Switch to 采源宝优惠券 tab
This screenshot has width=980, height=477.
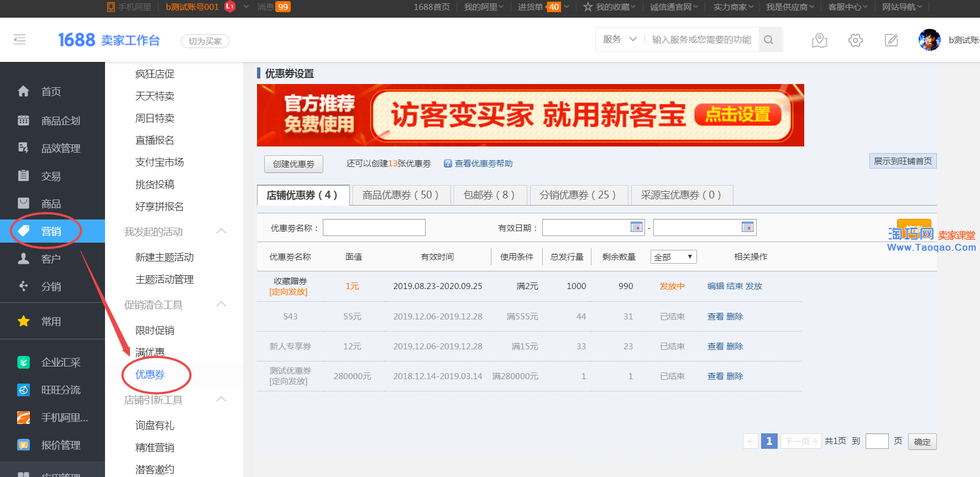point(682,195)
